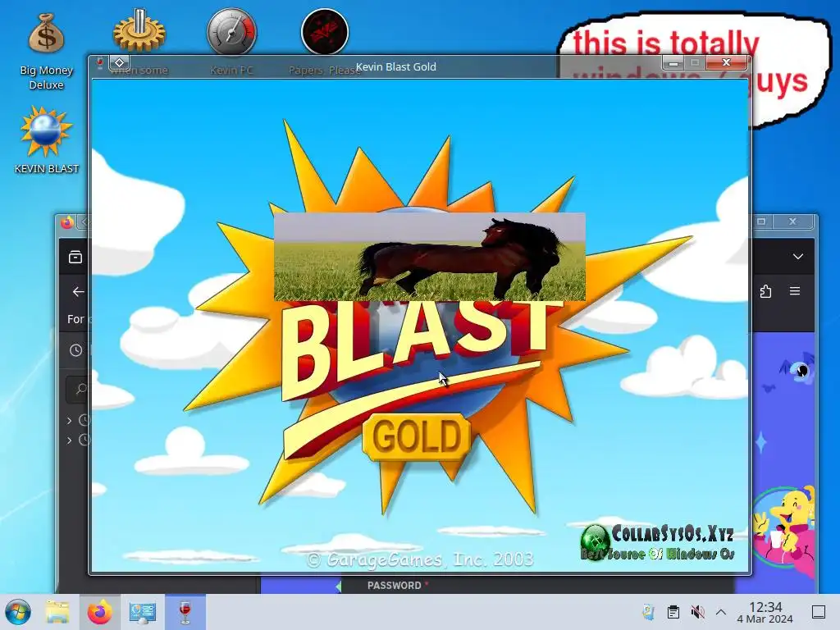Viewport: 840px width, 630px height.
Task: Click Firefox back arrow button
Action: pos(78,291)
